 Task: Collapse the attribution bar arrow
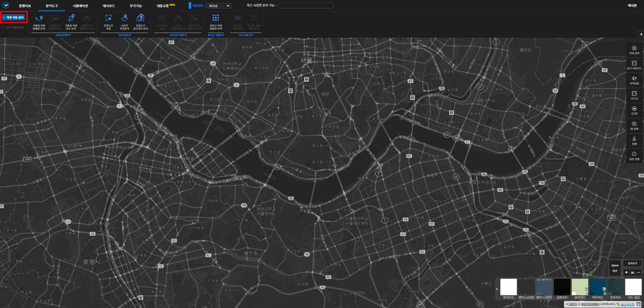click(x=639, y=304)
